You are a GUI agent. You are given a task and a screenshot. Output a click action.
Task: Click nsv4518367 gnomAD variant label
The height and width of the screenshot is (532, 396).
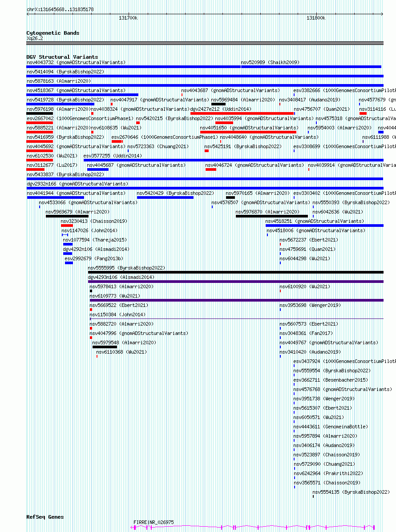pyautogui.click(x=76, y=90)
